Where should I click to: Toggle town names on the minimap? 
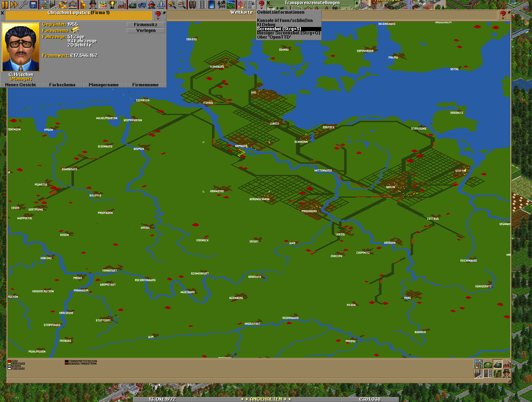479,373
